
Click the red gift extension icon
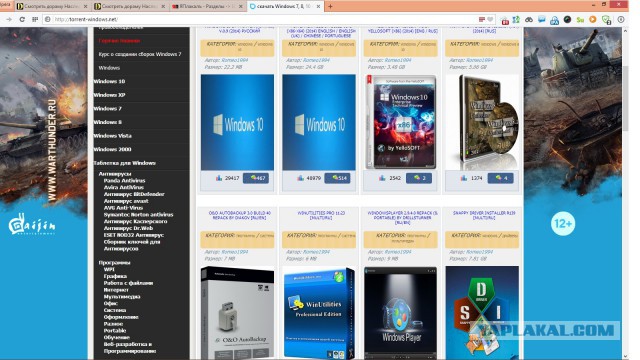point(505,20)
